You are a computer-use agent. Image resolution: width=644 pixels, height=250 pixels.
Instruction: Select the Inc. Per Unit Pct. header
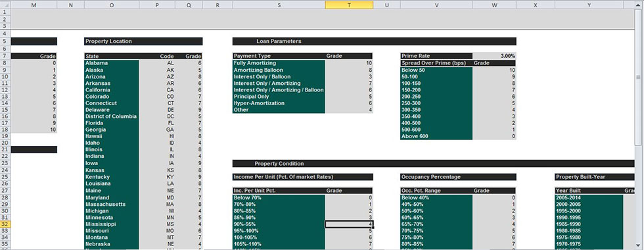point(279,191)
